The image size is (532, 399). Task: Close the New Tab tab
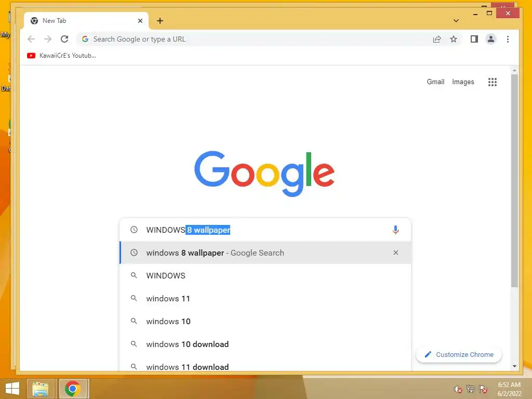point(140,21)
